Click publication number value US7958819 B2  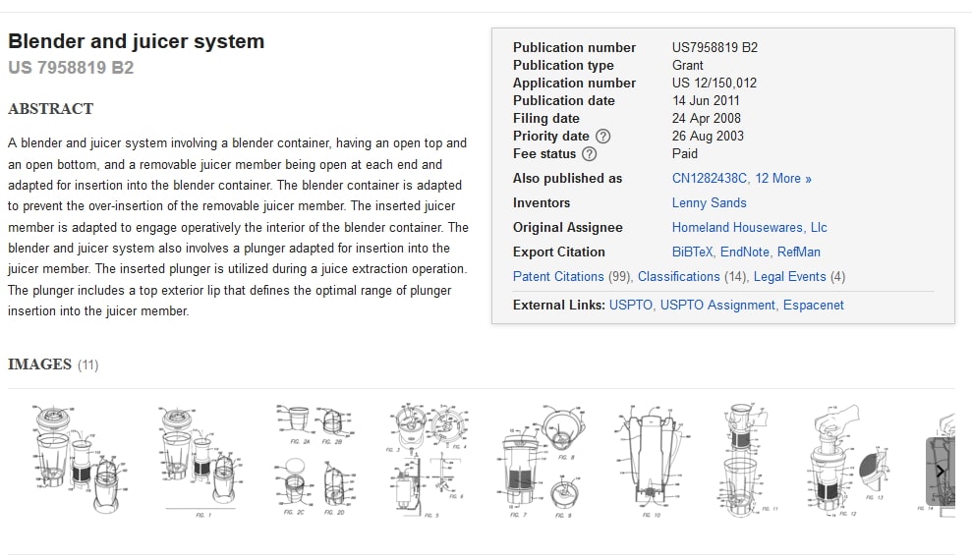tap(715, 48)
